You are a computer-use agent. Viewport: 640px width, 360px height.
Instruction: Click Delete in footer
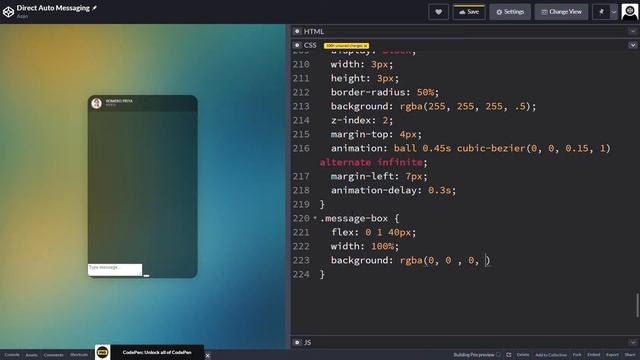point(523,355)
